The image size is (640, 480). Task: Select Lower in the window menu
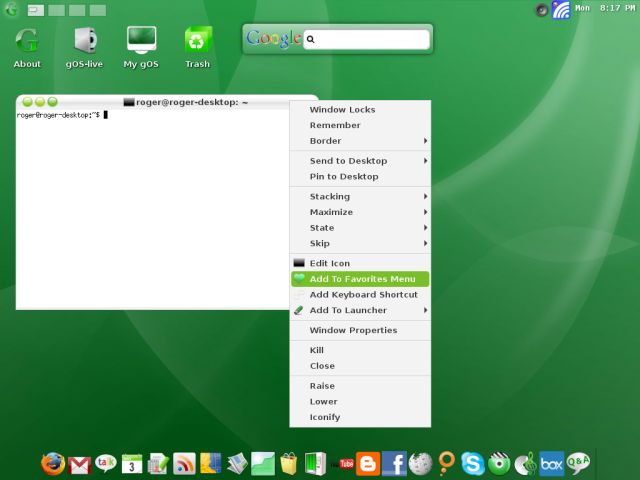pos(360,402)
